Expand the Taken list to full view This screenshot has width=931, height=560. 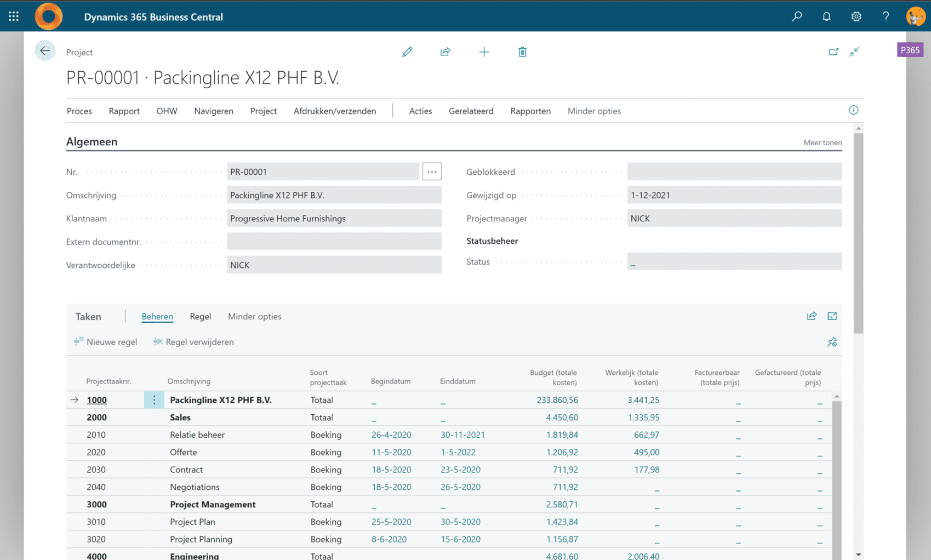(832, 316)
